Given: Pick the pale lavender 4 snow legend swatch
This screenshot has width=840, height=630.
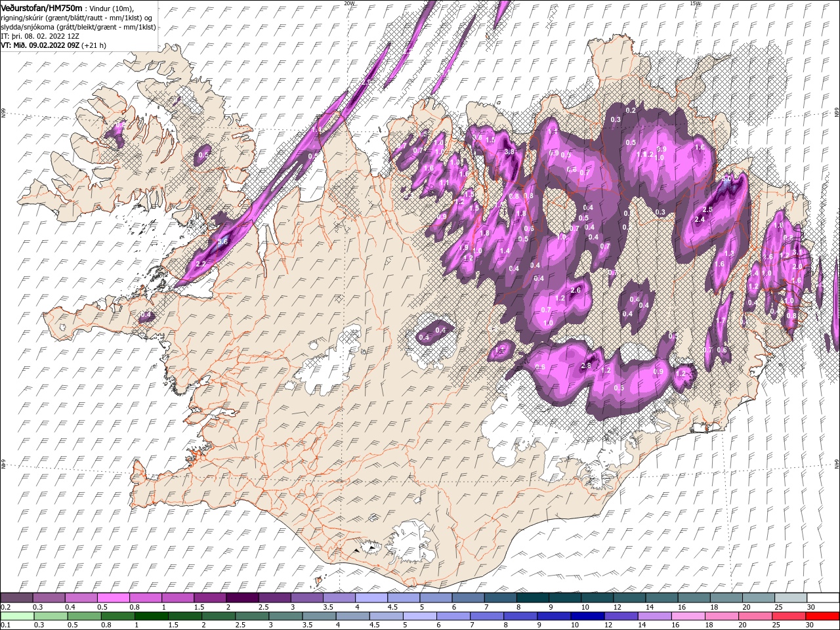Looking at the screenshot, I should [371, 598].
